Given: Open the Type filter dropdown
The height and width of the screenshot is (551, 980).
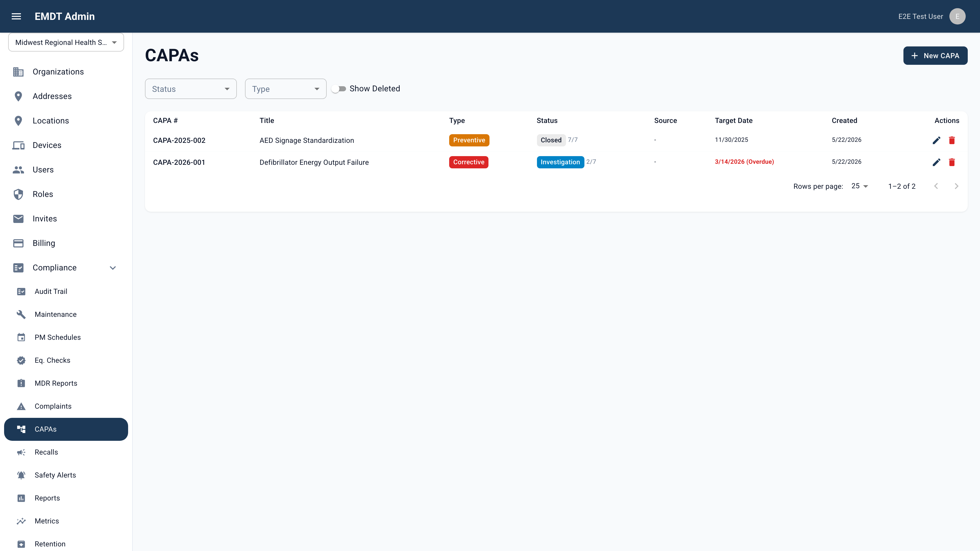Looking at the screenshot, I should point(285,89).
